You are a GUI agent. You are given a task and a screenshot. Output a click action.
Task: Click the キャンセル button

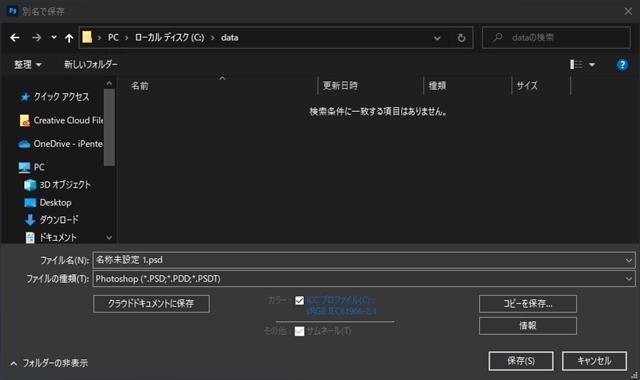tap(594, 361)
